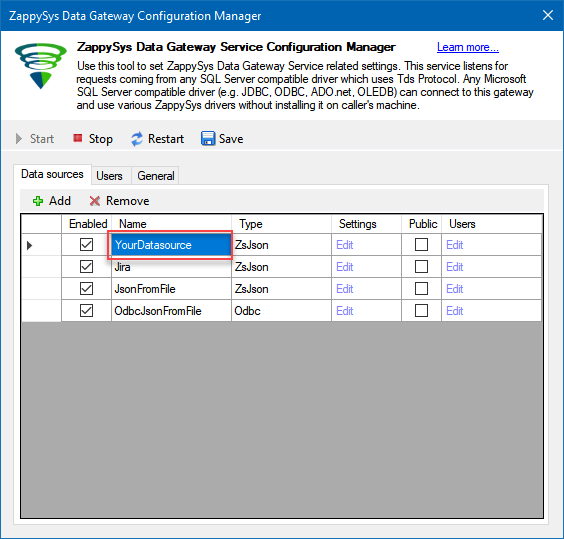564x539 pixels.
Task: Click the red X Remove icon
Action: (95, 201)
